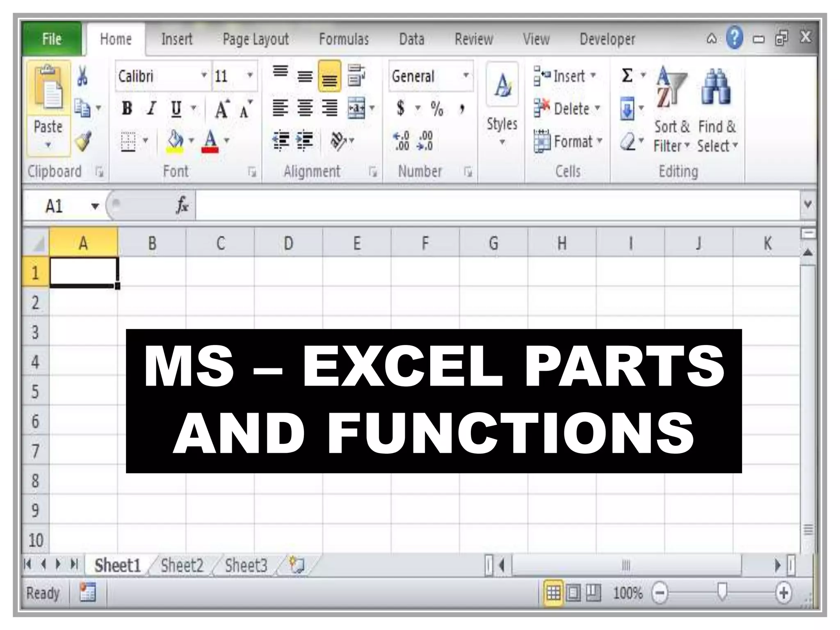The height and width of the screenshot is (630, 840).
Task: Click the Zoom In plus button
Action: tap(784, 593)
